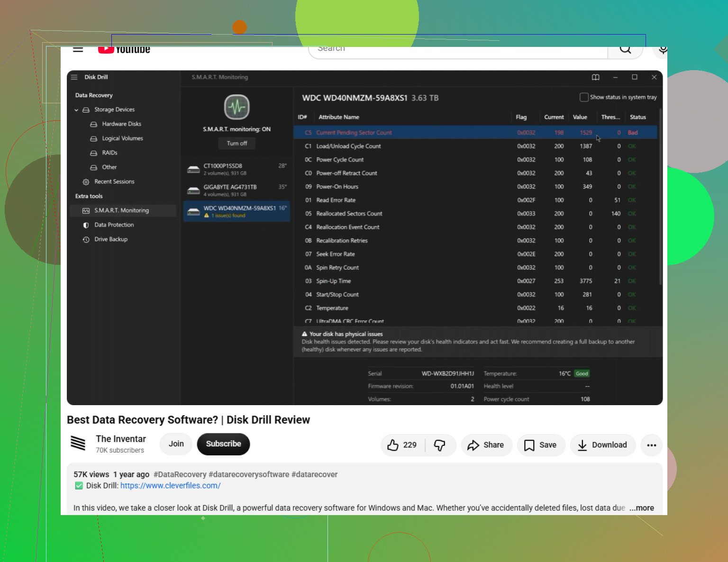The height and width of the screenshot is (562, 728).
Task: Select Hardware Disks in sidebar
Action: click(x=121, y=124)
